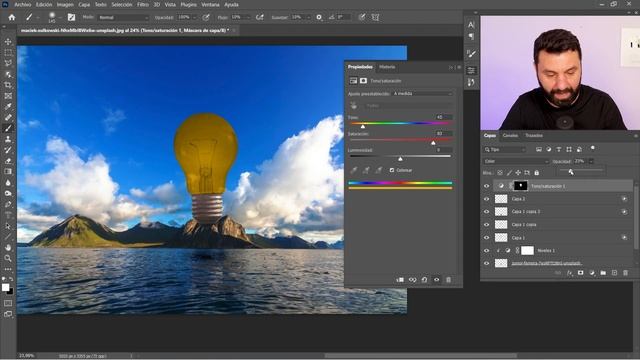This screenshot has width=640, height=360.
Task: Hide the Niveles 1 layer
Action: click(x=487, y=251)
